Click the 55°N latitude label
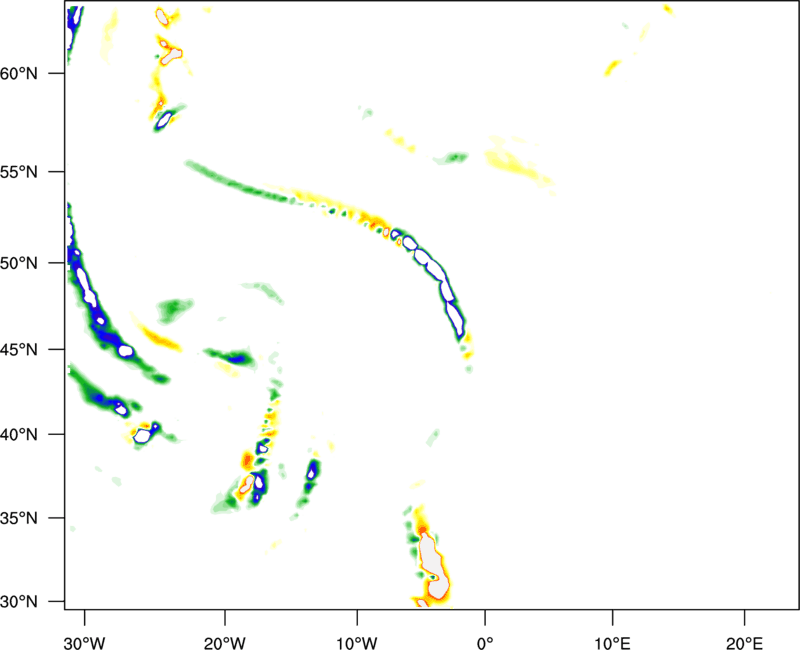This screenshot has width=800, height=650. [x=19, y=172]
